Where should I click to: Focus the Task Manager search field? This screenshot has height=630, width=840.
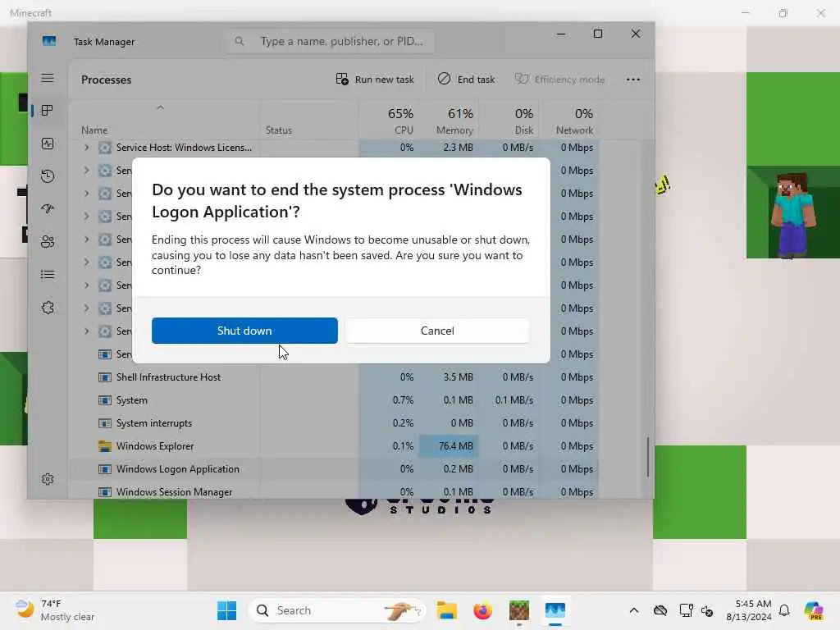[329, 41]
